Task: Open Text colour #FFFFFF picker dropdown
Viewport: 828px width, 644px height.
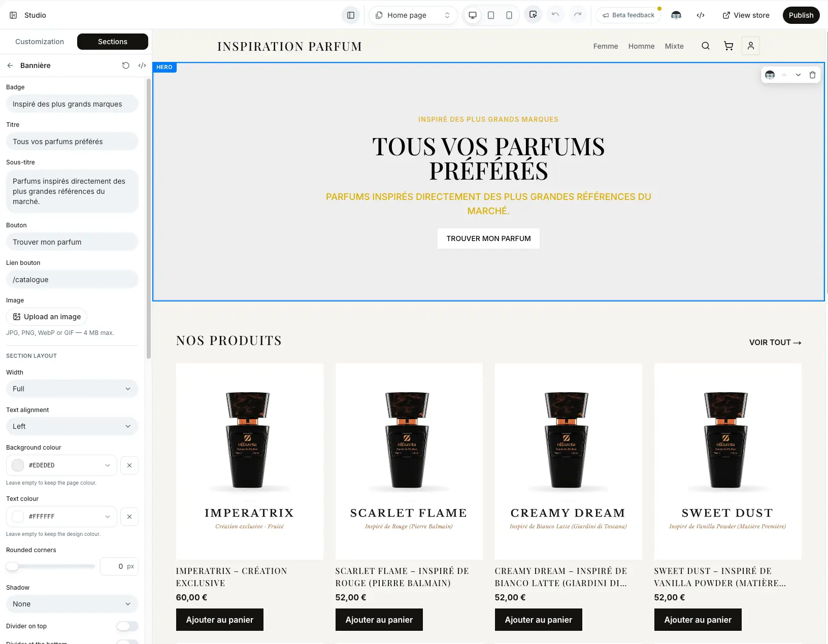Action: [61, 517]
